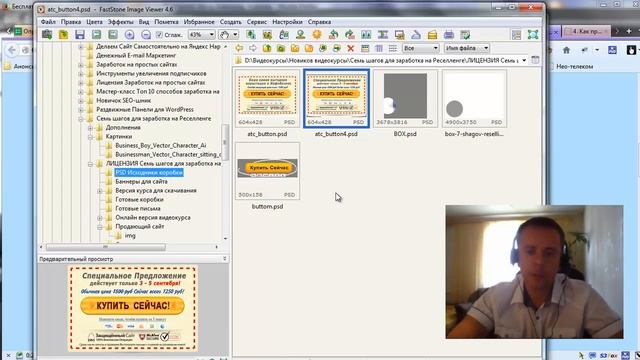640x360 pixels.
Task: Click the preview image of КУПИТЬ СЕЙЧАС banner
Action: coord(133,308)
